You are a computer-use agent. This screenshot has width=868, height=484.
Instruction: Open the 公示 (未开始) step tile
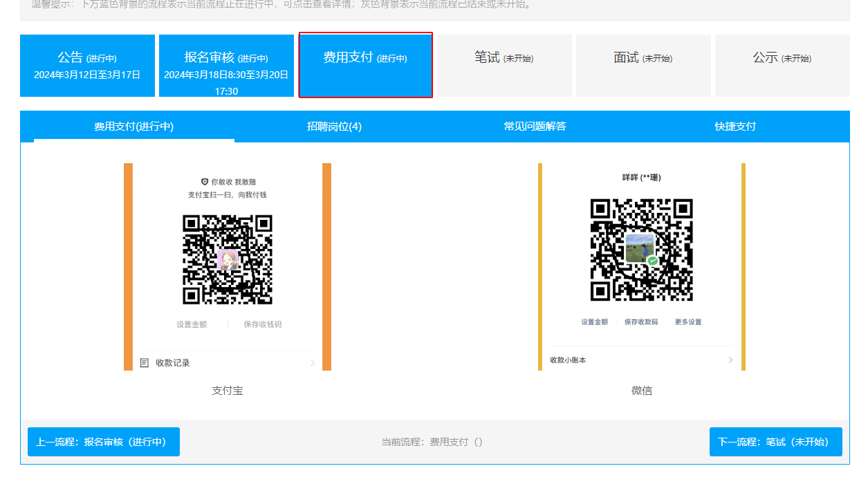click(782, 66)
